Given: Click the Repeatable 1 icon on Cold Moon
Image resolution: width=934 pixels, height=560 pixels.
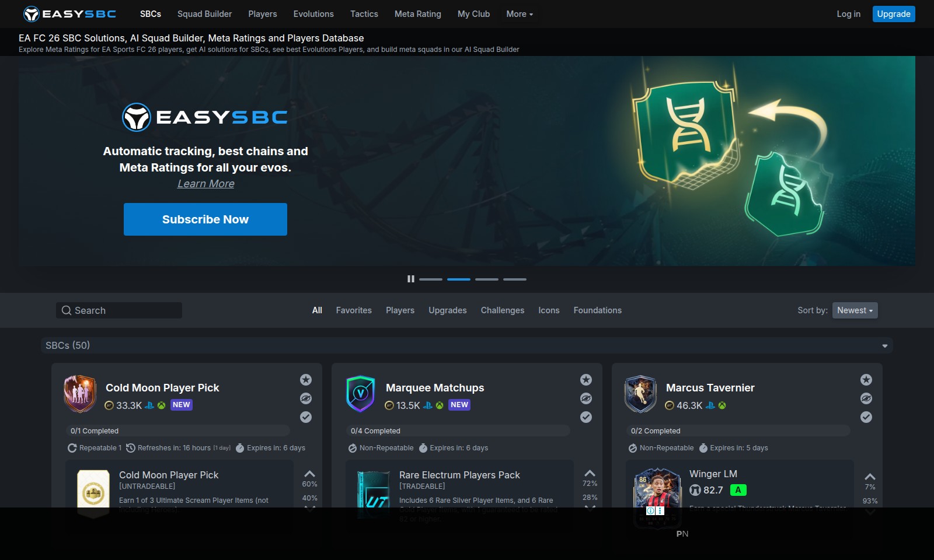Looking at the screenshot, I should (x=72, y=448).
